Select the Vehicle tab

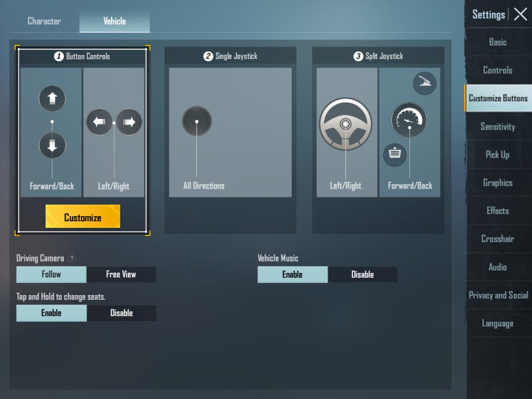tap(115, 21)
